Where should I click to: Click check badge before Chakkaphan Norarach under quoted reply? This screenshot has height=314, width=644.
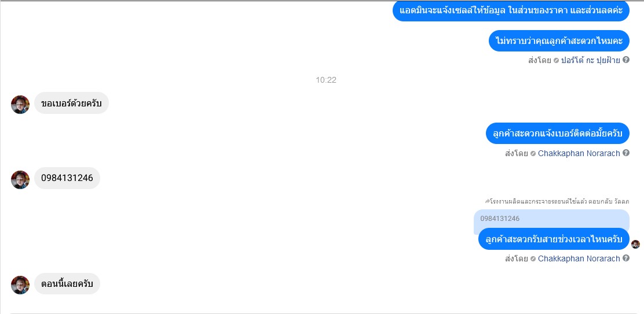point(533,259)
